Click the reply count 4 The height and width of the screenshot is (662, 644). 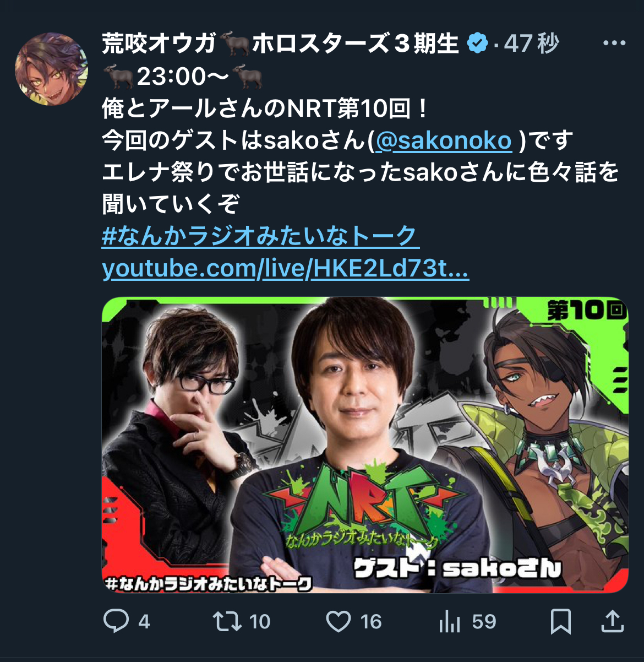click(144, 622)
